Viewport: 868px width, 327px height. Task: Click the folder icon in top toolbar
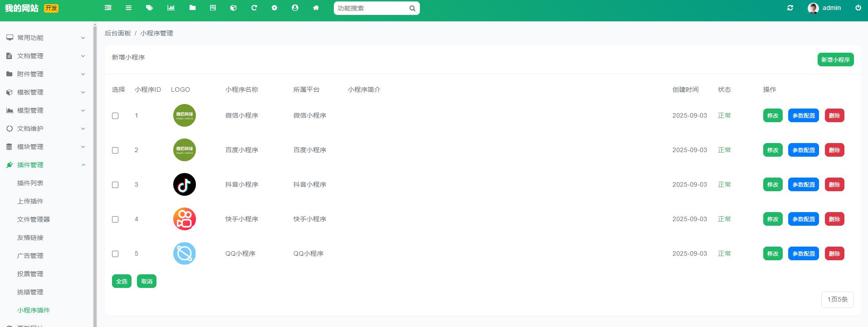[192, 8]
